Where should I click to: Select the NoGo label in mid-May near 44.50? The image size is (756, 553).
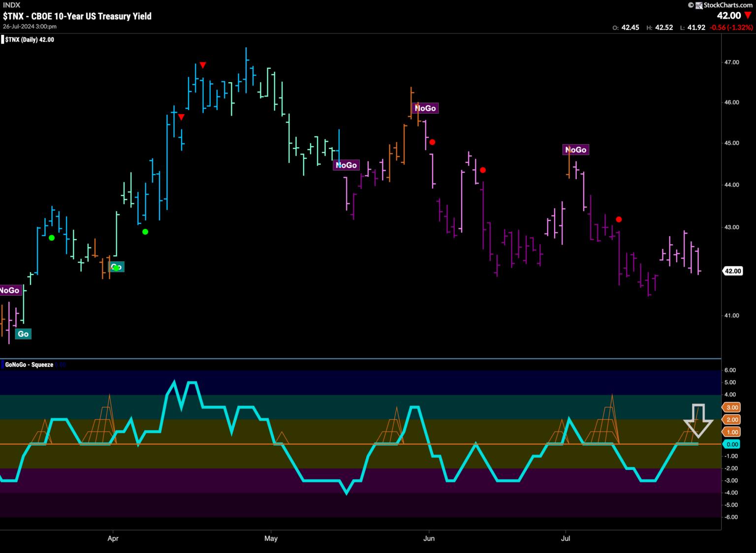(346, 165)
